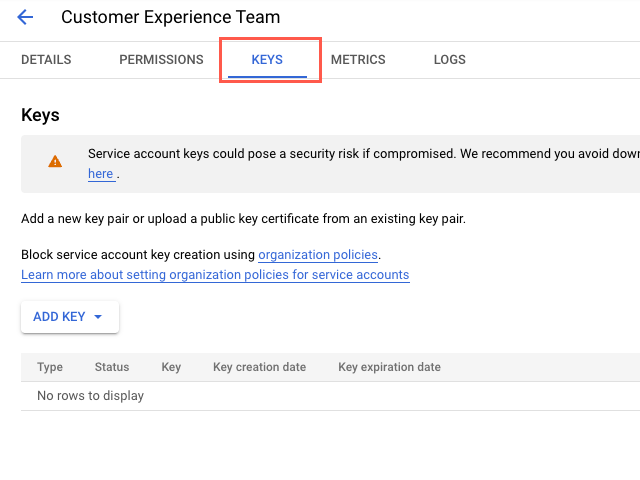Select the Keys tab
This screenshot has height=480, width=640.
(267, 60)
